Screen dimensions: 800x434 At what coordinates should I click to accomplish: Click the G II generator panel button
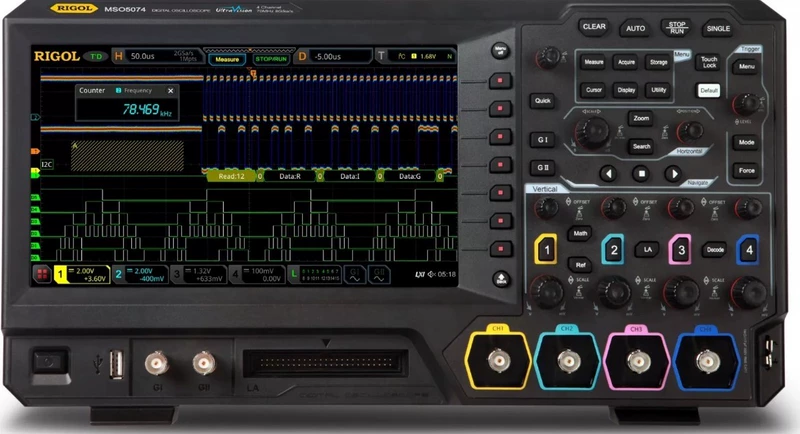tap(542, 167)
